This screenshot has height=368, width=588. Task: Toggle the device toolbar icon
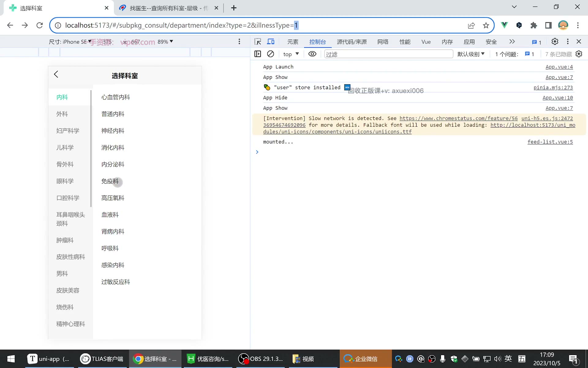[x=271, y=41]
